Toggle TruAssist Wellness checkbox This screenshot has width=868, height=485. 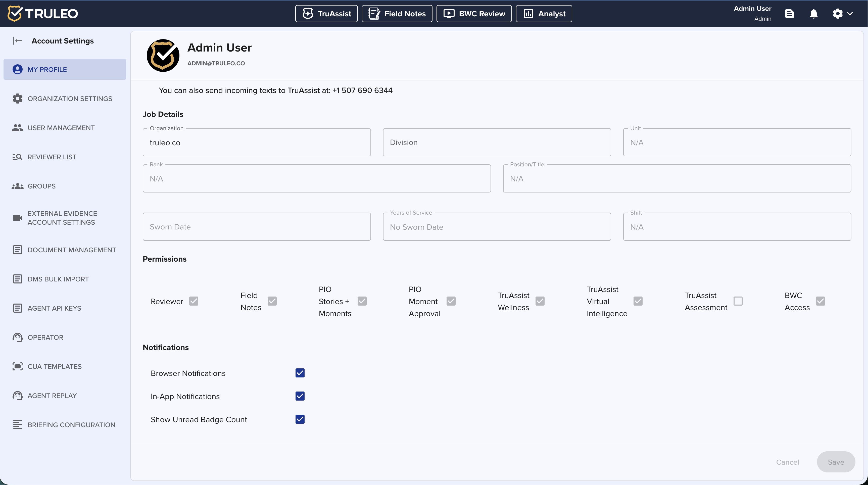click(x=540, y=301)
